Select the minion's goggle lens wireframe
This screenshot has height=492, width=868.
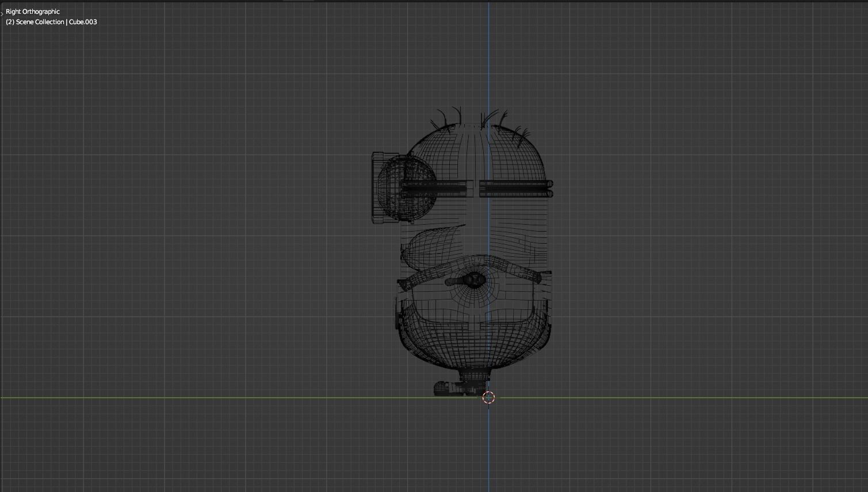point(404,187)
